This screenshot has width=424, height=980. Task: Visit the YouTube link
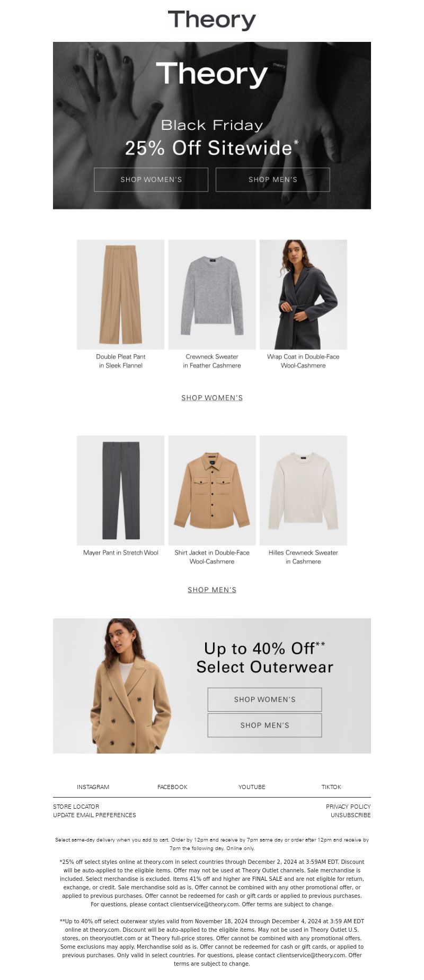tap(252, 787)
